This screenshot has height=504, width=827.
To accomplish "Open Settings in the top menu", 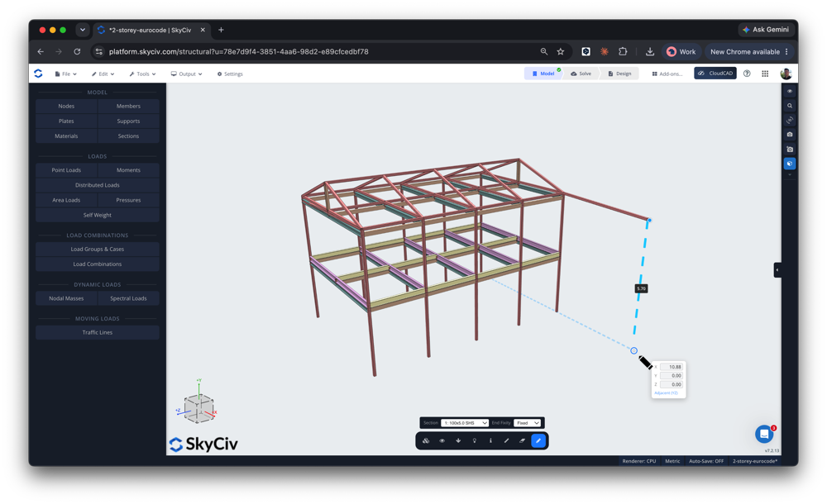I will pyautogui.click(x=230, y=74).
